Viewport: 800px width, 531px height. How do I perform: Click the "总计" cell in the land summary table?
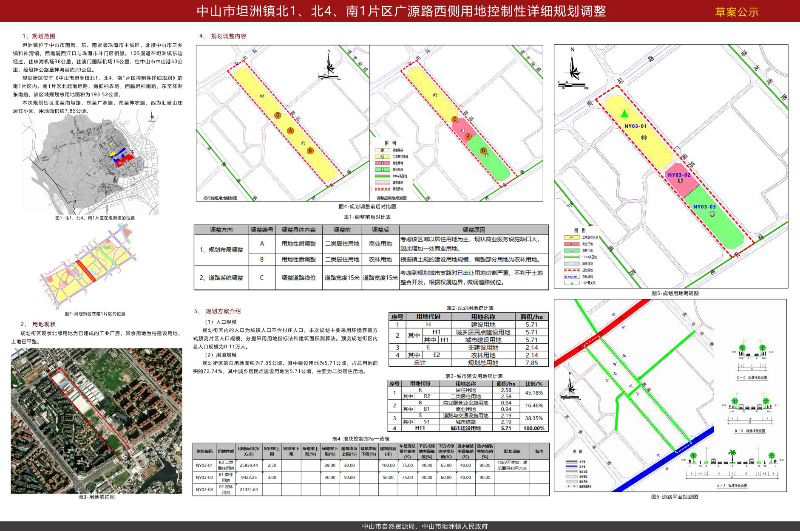click(419, 363)
